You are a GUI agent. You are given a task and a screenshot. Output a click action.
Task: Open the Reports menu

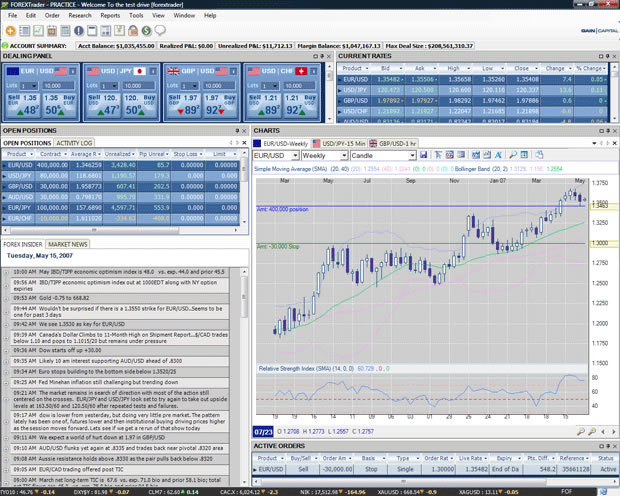point(110,15)
